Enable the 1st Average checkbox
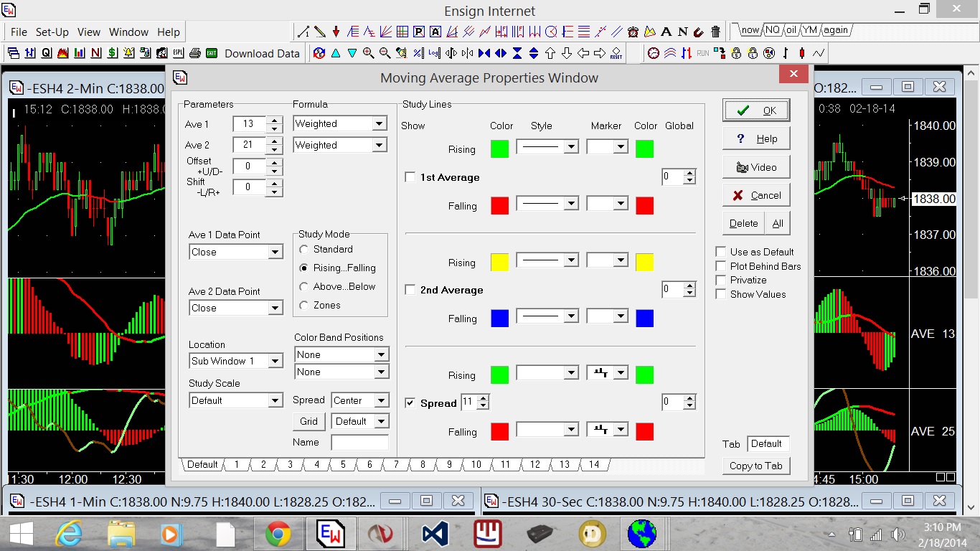This screenshot has width=980, height=551. [x=410, y=177]
